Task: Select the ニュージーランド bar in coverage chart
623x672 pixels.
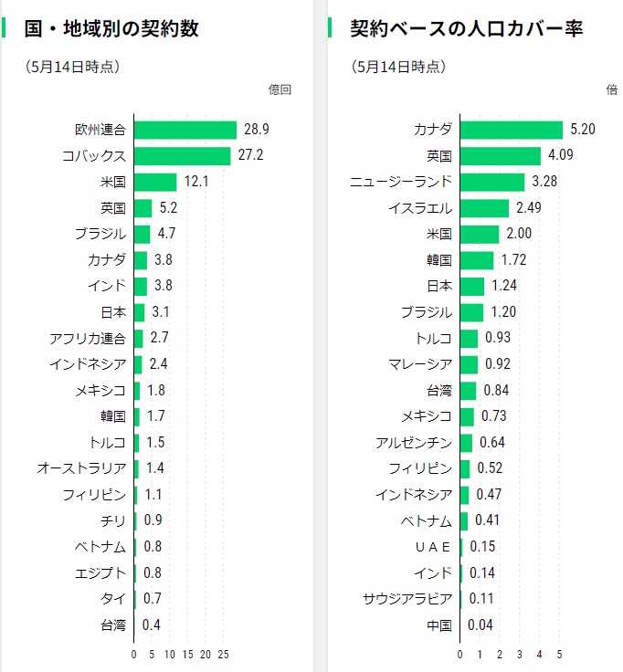Action: (492, 182)
